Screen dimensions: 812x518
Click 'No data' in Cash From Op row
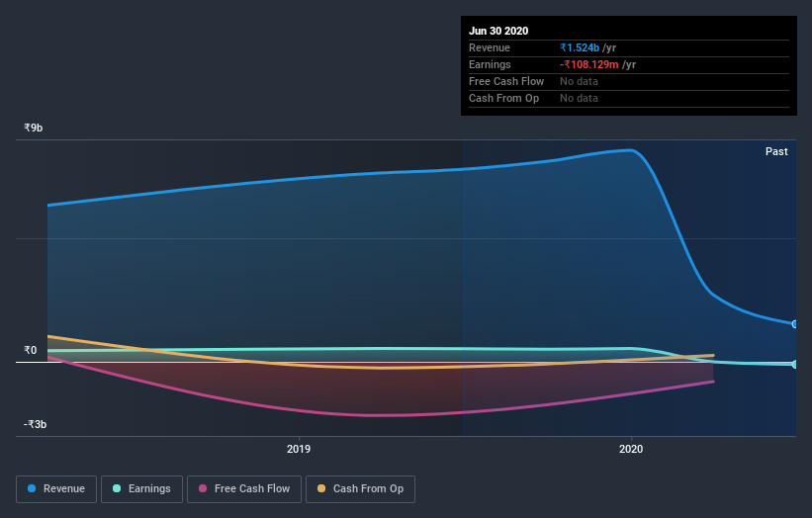point(579,98)
